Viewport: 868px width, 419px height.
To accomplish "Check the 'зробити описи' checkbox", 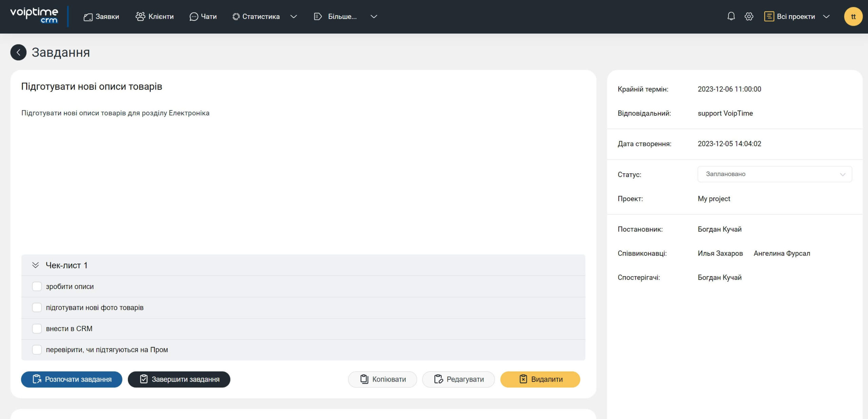I will coord(37,286).
